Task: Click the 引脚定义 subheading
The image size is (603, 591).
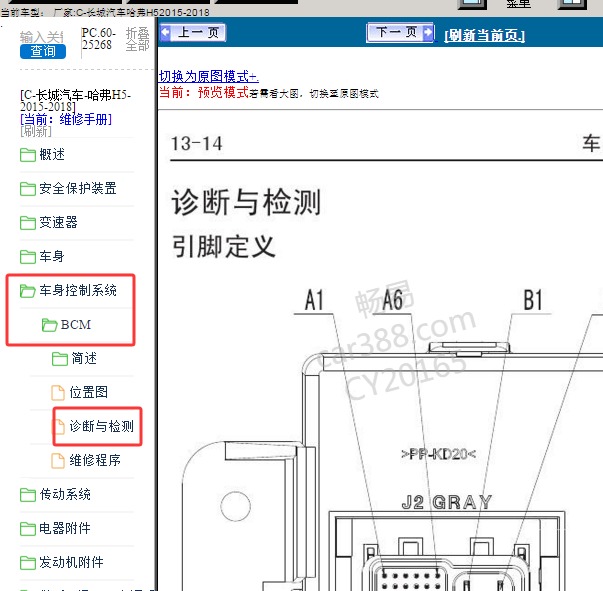Action: pos(223,246)
